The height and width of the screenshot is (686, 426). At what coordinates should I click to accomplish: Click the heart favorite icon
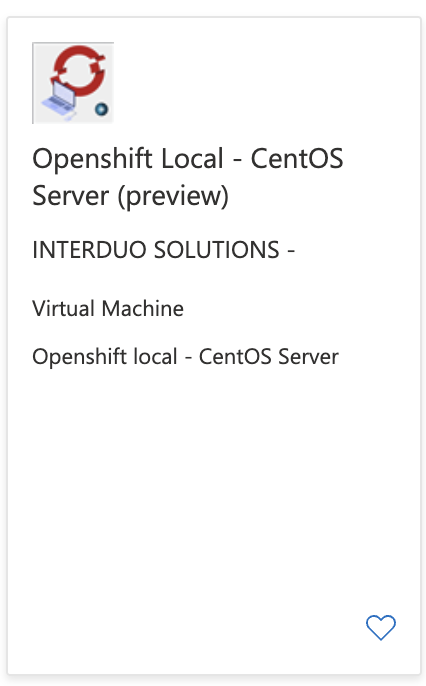[381, 627]
